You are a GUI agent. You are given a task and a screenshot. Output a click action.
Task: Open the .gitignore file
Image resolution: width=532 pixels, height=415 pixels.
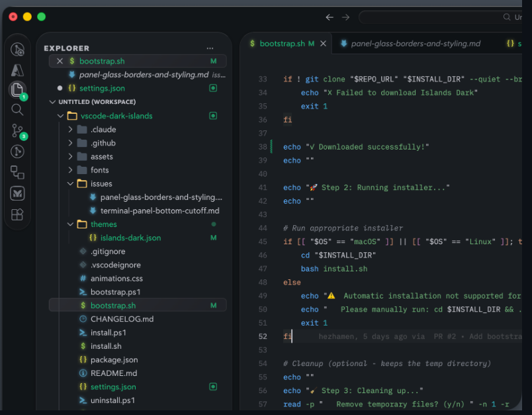click(x=138, y=252)
